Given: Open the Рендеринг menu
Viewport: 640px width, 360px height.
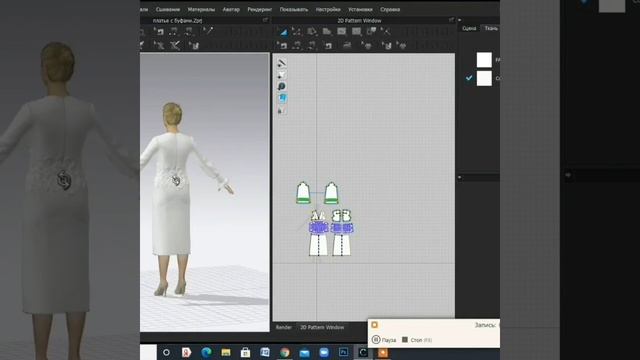Looking at the screenshot, I should (x=260, y=9).
